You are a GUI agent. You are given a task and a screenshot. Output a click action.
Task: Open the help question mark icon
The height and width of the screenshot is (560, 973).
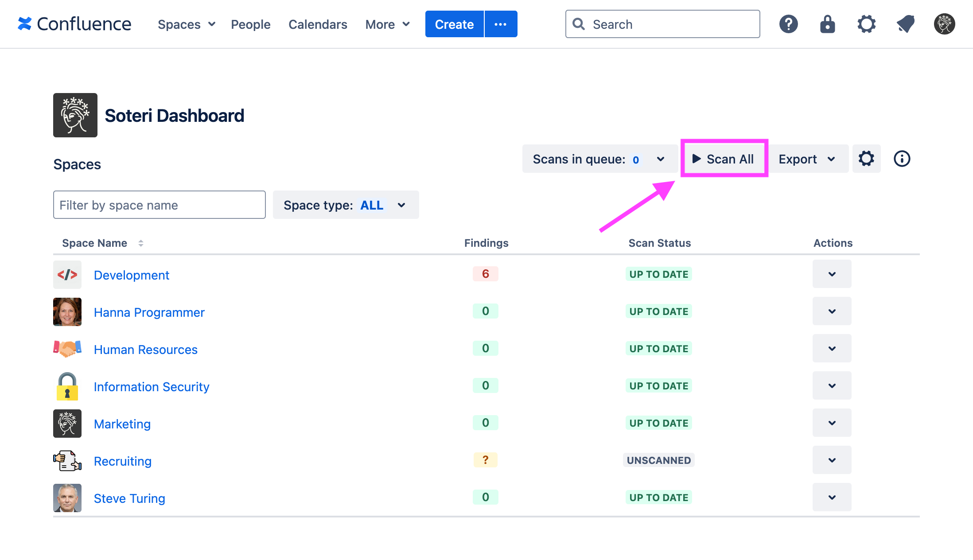click(789, 24)
